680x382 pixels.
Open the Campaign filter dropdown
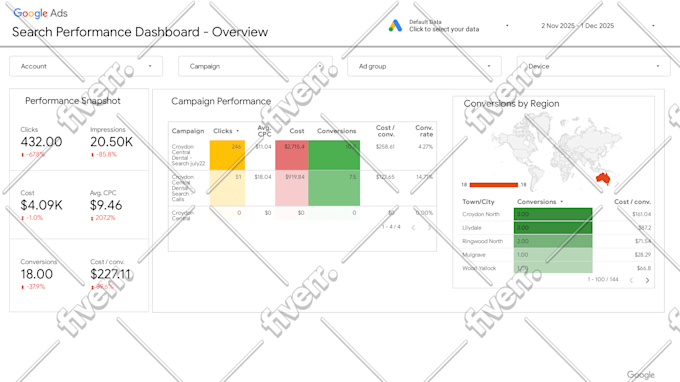(255, 66)
